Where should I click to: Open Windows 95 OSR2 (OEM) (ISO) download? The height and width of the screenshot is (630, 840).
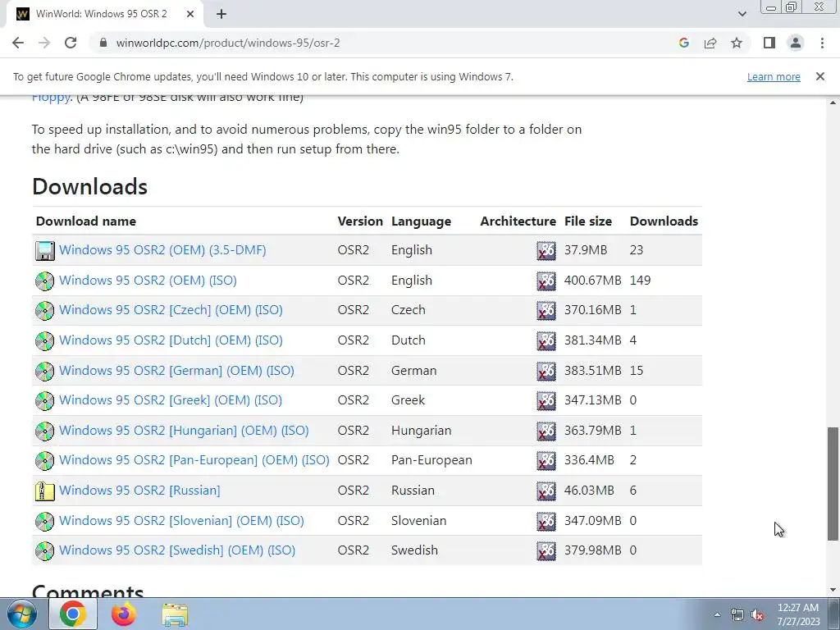pyautogui.click(x=148, y=281)
